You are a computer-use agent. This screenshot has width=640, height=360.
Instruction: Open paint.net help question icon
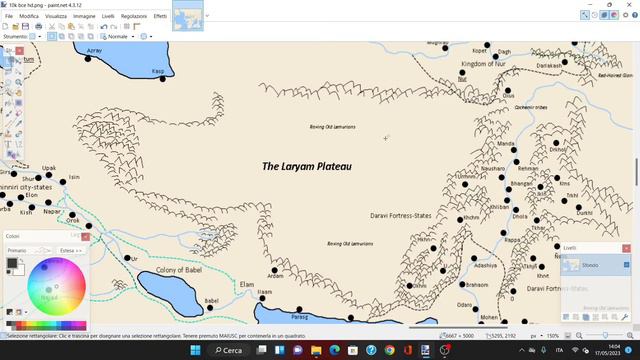click(635, 15)
